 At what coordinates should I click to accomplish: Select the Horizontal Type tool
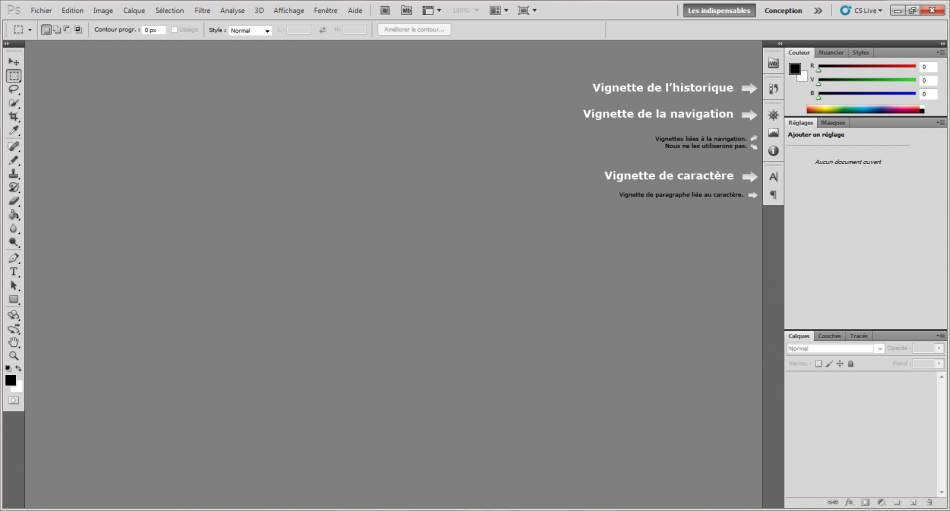click(x=13, y=272)
